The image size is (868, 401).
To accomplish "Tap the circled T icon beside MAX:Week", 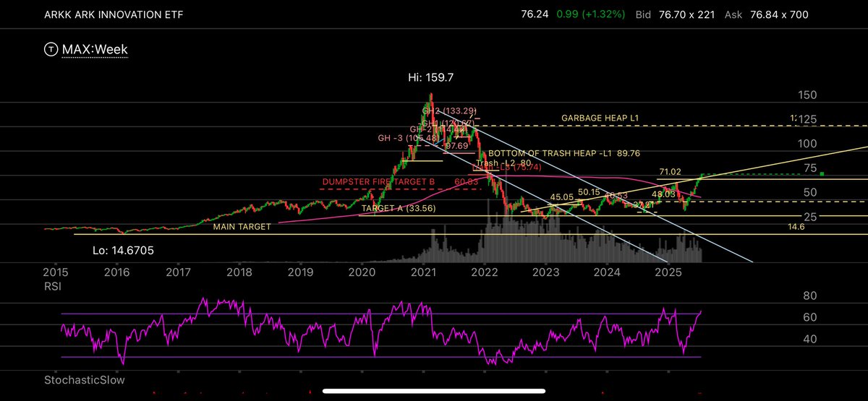I will tap(51, 50).
